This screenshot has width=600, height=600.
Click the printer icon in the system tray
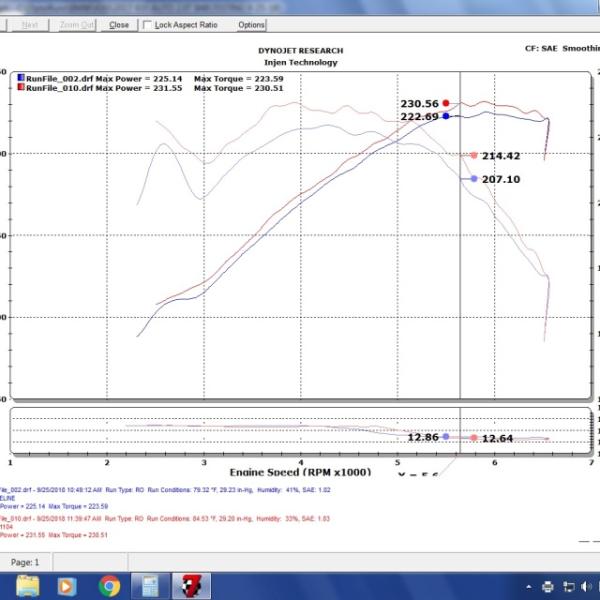coord(549,586)
